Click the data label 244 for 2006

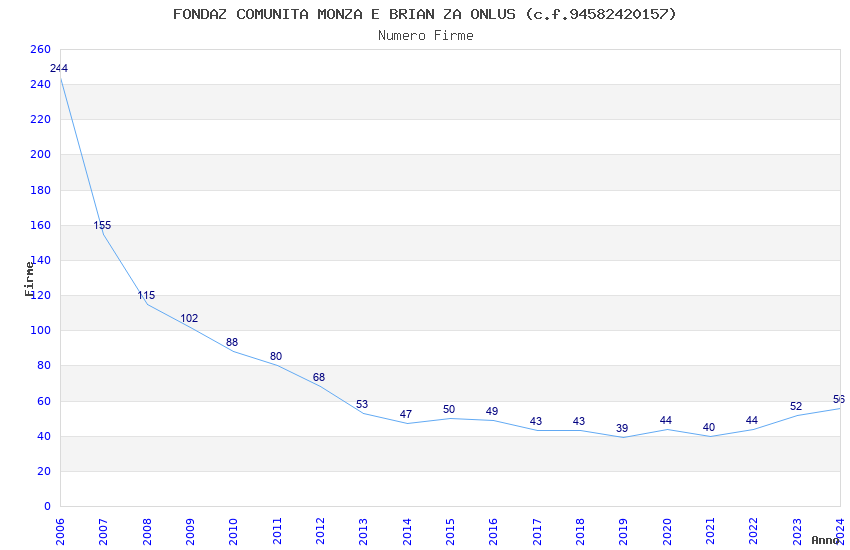pos(59,68)
